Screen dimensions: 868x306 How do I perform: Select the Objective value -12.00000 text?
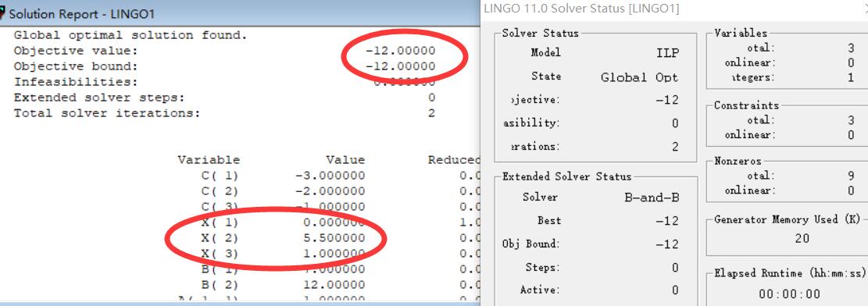401,51
